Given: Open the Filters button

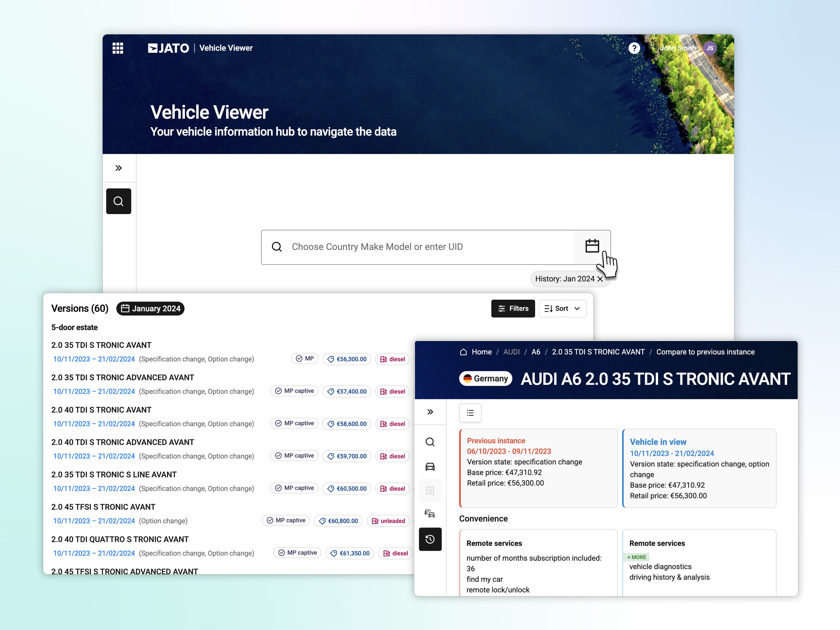Looking at the screenshot, I should coord(513,308).
